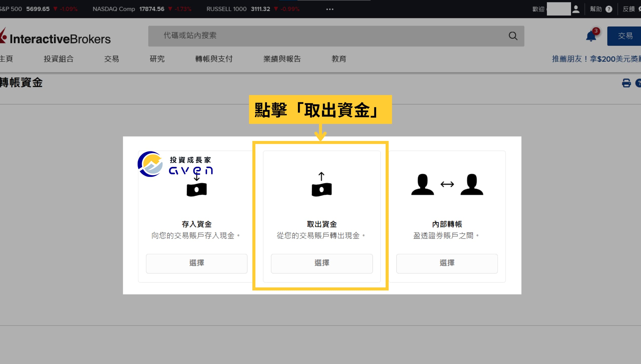641x364 pixels.
Task: Go to 主頁 home tab
Action: pyautogui.click(x=6, y=59)
